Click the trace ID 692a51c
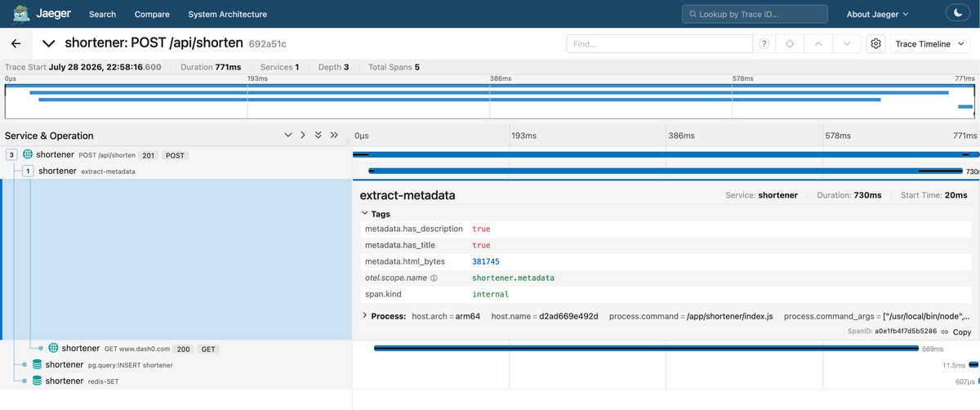980x410 pixels. point(267,43)
